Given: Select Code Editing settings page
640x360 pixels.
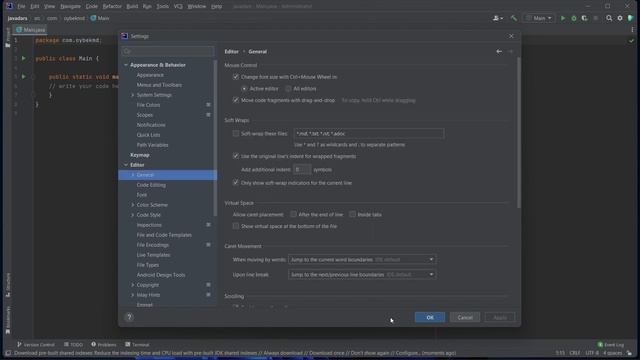Looking at the screenshot, I should (151, 185).
